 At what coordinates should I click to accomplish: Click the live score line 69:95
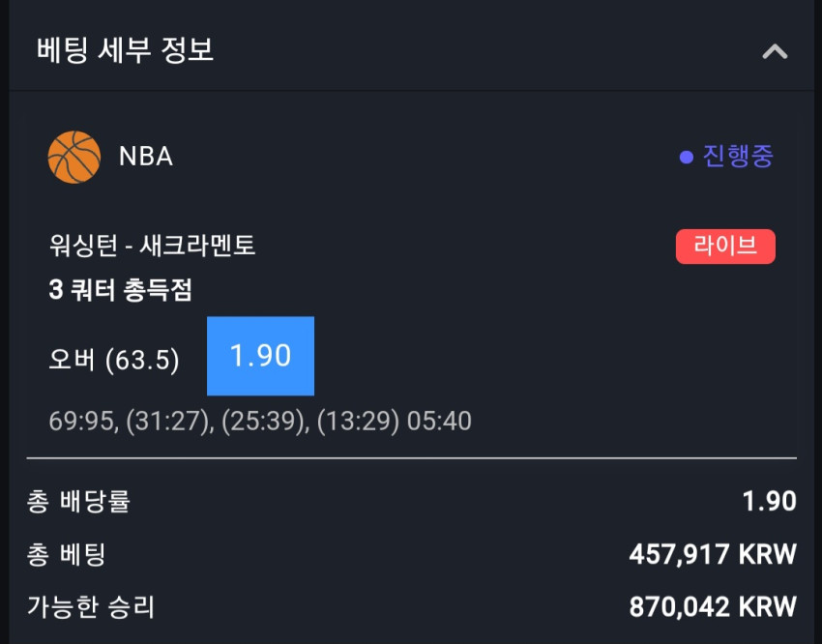pyautogui.click(x=80, y=421)
